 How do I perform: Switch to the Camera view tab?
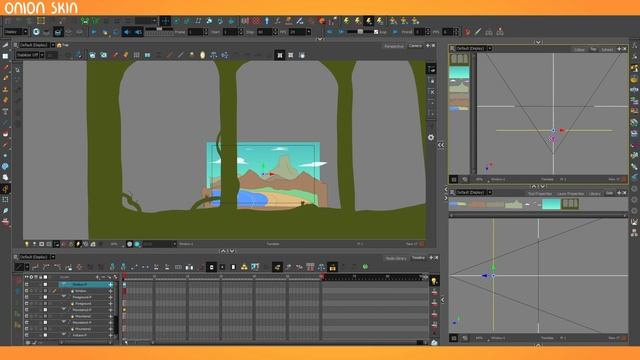(x=416, y=46)
